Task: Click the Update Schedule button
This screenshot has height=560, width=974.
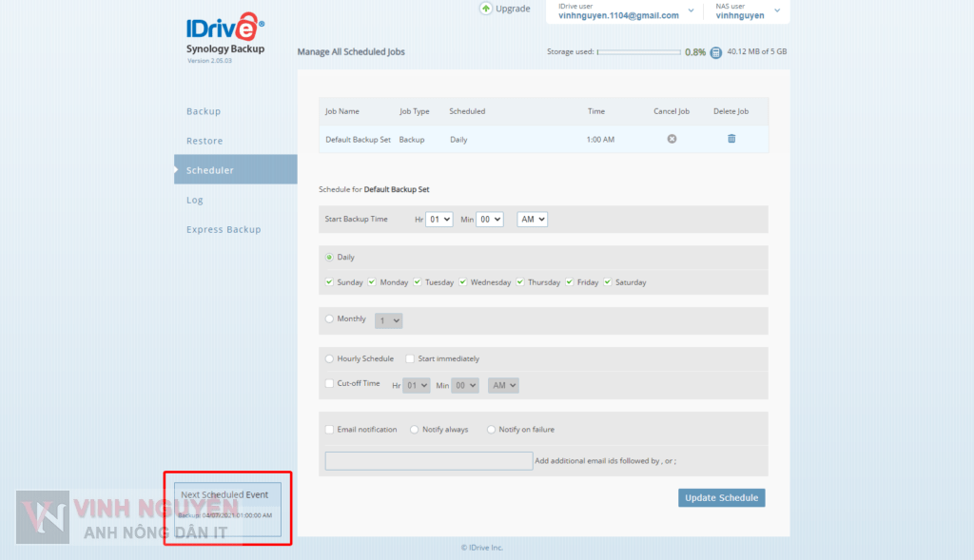Action: (721, 498)
